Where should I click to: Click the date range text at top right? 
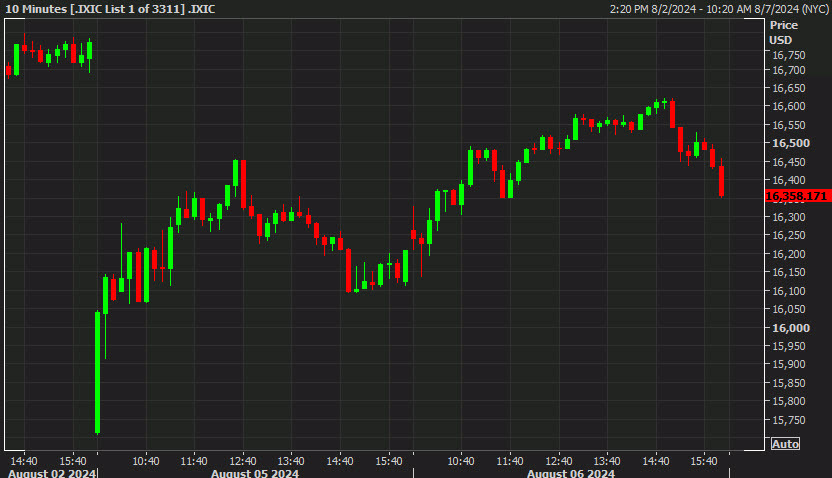click(x=720, y=9)
